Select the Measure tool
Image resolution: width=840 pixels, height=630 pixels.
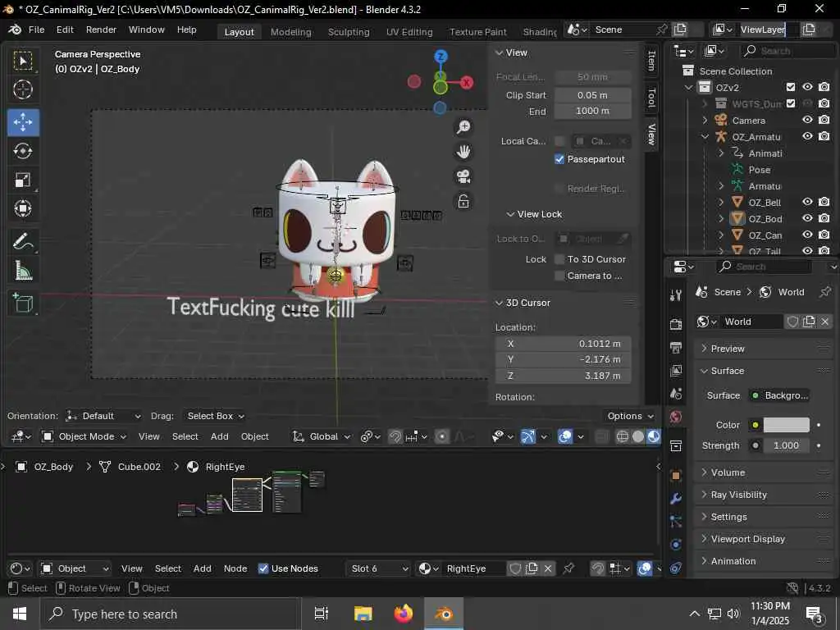[22, 271]
